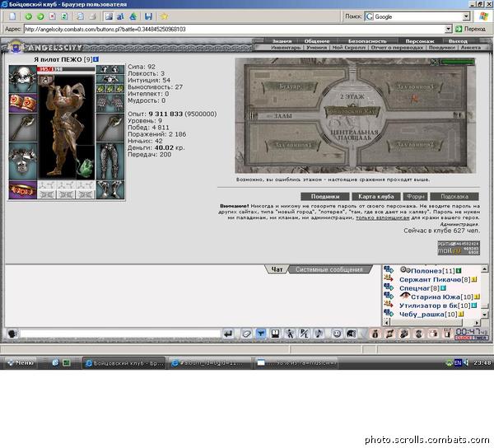Click the red heart bracers equipment slot

23,103
